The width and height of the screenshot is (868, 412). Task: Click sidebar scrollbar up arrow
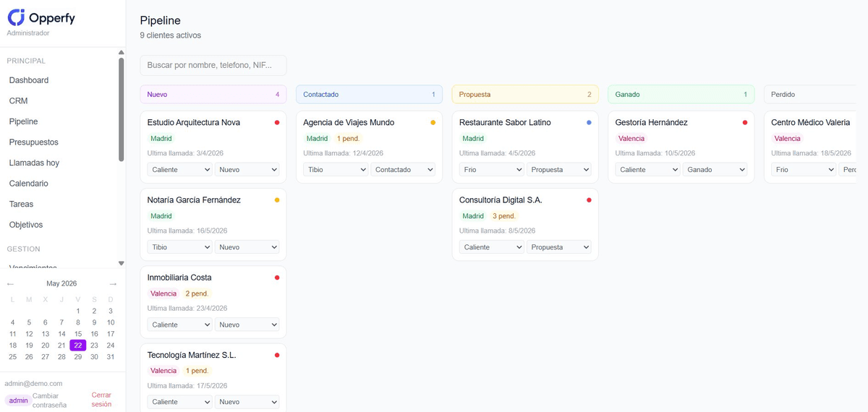pyautogui.click(x=122, y=52)
